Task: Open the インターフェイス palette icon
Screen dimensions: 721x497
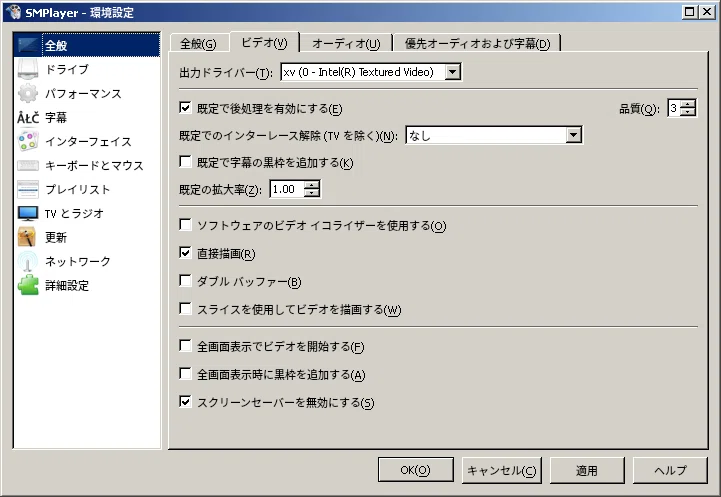Action: click(x=28, y=141)
